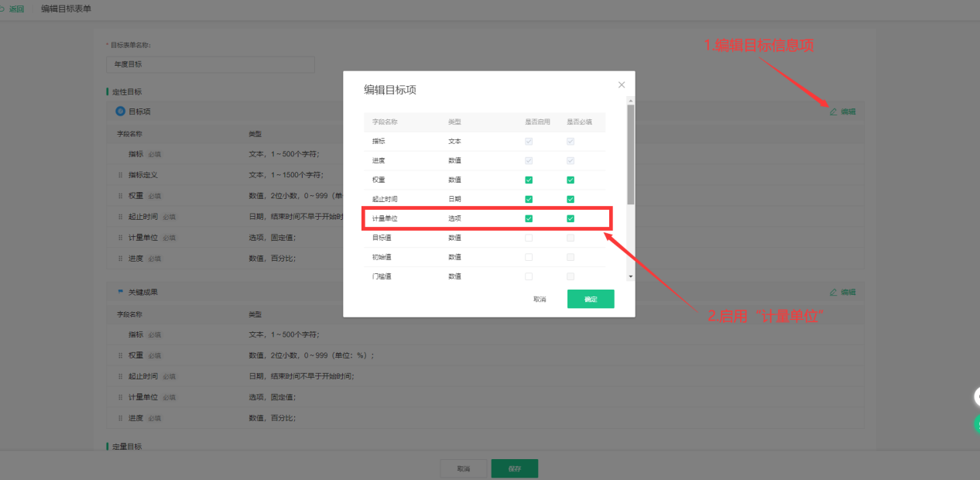
Task: Click 取消 in the edit dialog
Action: pos(540,299)
